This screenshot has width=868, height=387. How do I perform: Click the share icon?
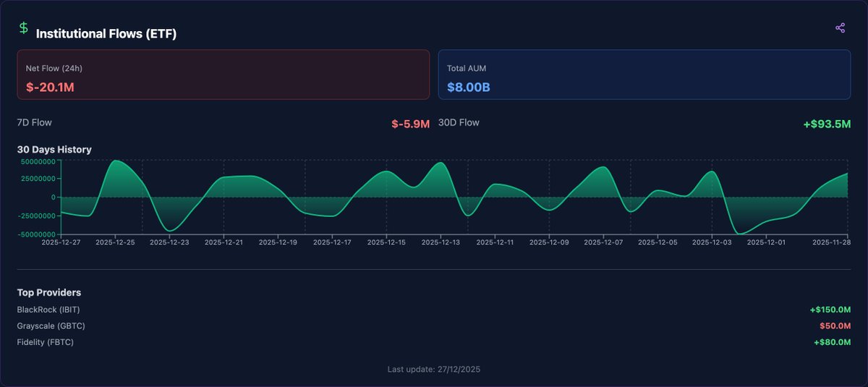click(840, 28)
